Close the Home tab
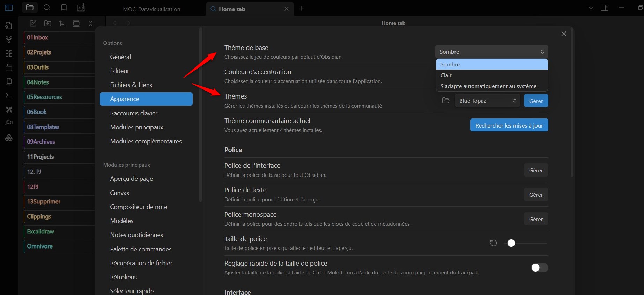The width and height of the screenshot is (644, 295). click(287, 9)
